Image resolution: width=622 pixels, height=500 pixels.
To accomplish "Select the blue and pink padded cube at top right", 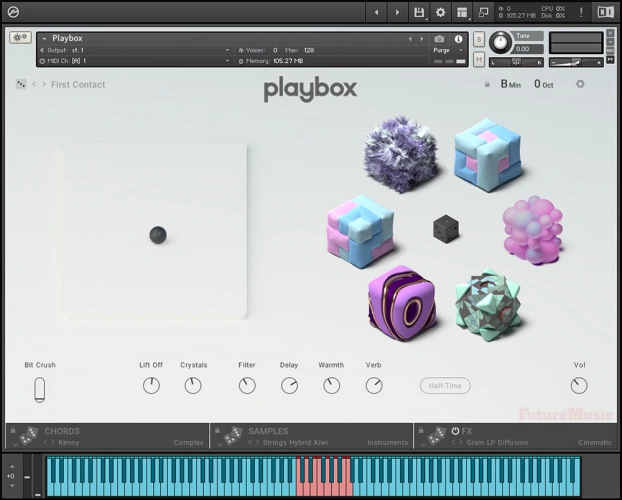I will coord(488,154).
